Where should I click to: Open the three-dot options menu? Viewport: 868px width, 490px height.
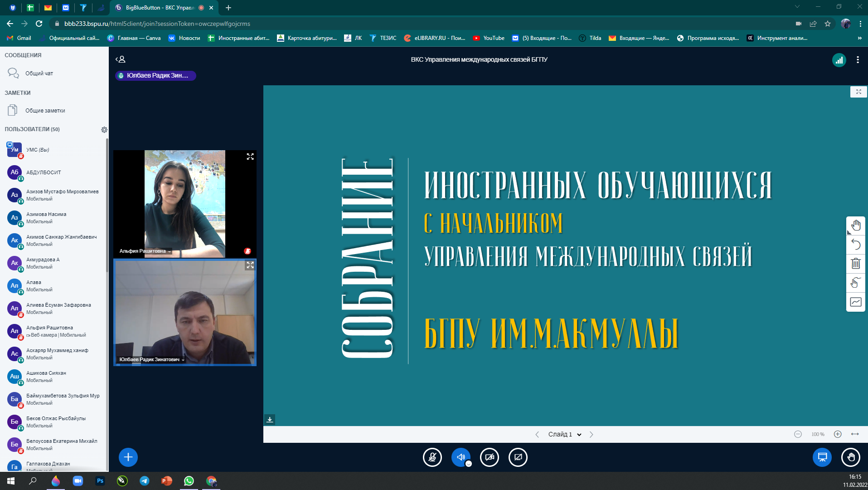click(x=858, y=60)
